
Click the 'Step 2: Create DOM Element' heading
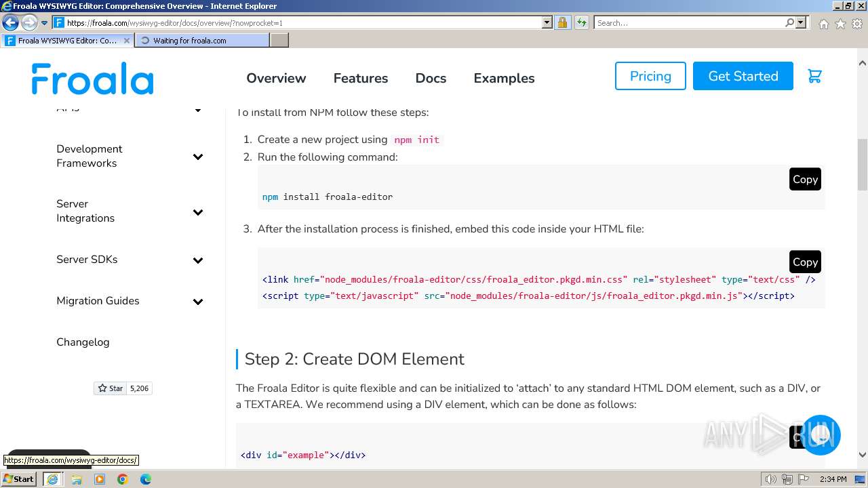pyautogui.click(x=355, y=359)
